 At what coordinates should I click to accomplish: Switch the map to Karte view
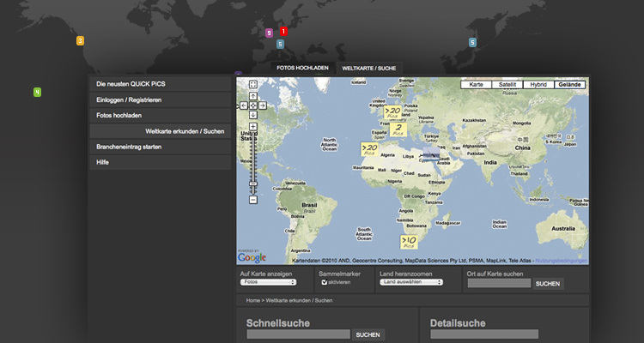(x=476, y=85)
